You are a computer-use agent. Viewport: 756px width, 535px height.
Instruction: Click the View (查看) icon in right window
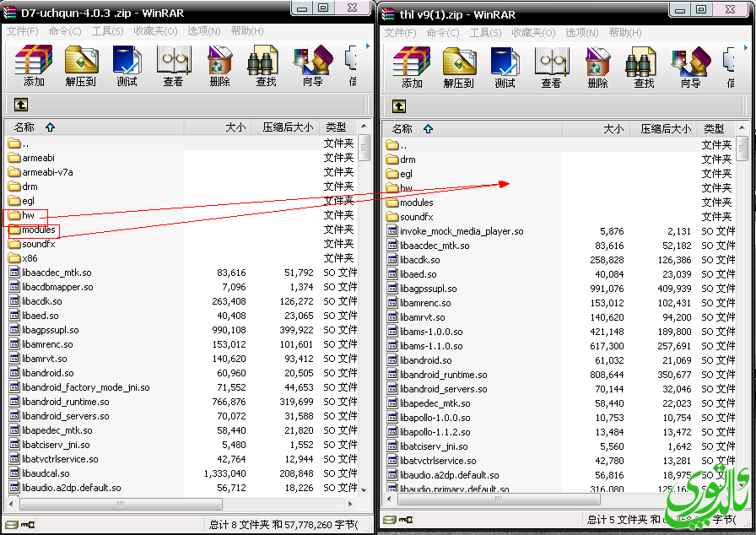(x=551, y=66)
